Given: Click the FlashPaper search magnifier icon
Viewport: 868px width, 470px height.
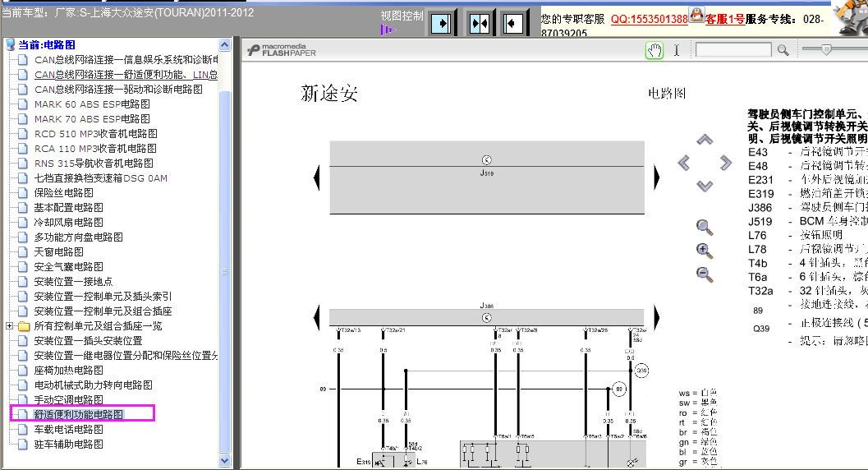Looking at the screenshot, I should point(783,50).
